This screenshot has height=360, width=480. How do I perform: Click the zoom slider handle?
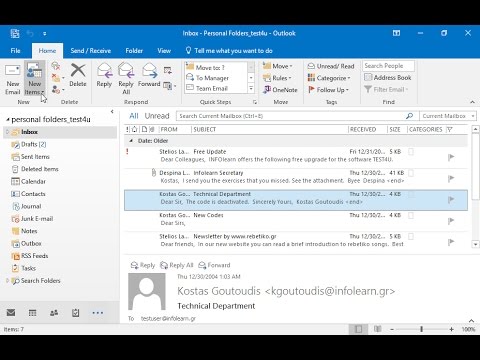click(x=421, y=329)
